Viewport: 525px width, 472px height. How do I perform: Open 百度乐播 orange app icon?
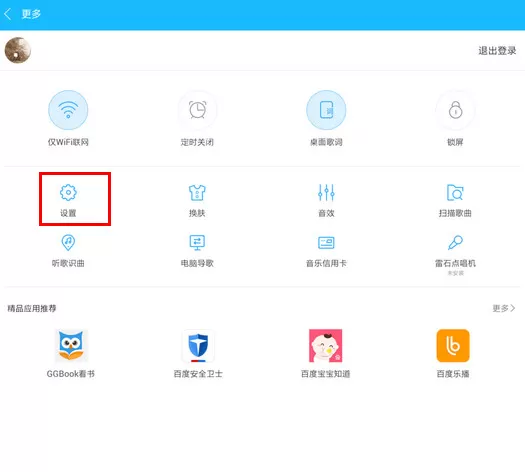pos(453,345)
